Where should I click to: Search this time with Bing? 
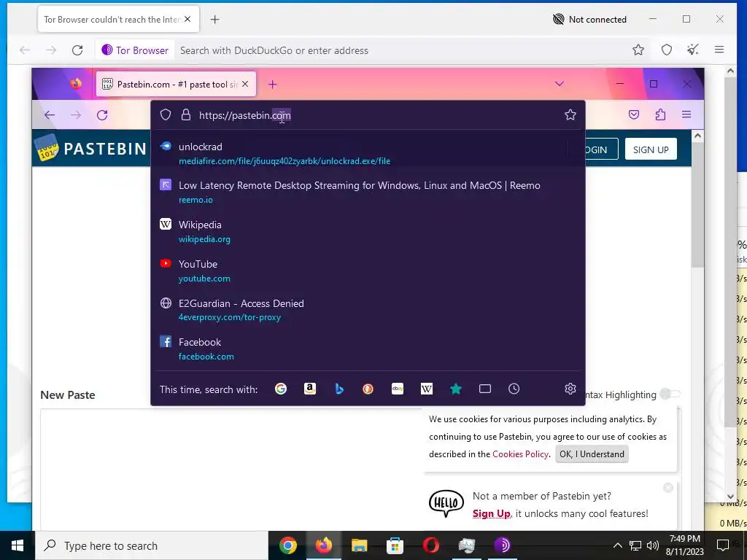click(x=338, y=389)
